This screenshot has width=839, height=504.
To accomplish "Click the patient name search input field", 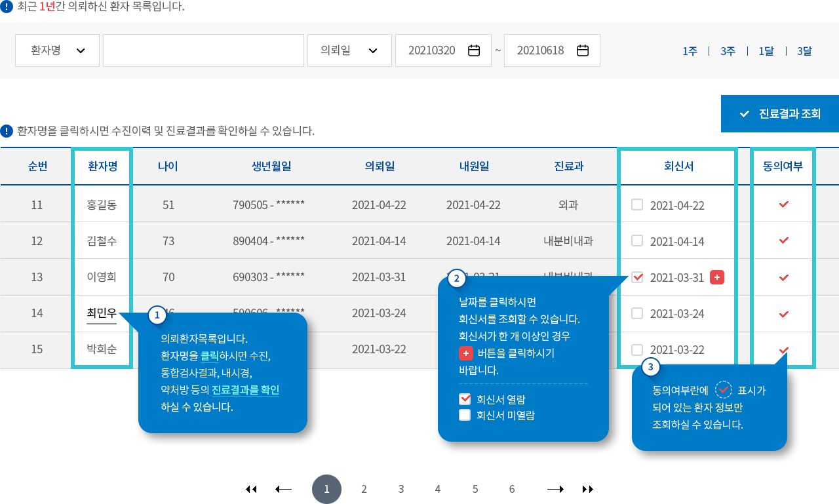I will [x=203, y=50].
